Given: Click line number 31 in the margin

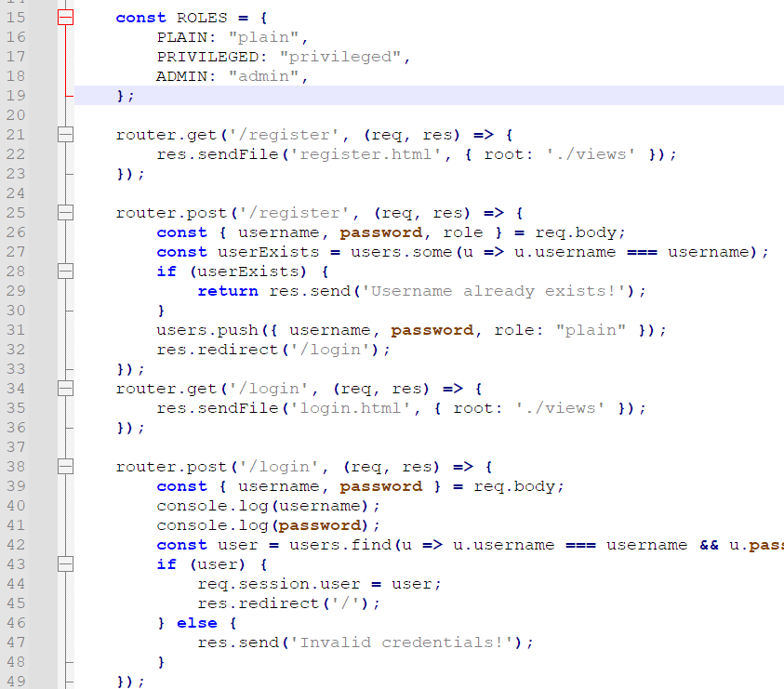Looking at the screenshot, I should pyautogui.click(x=17, y=330).
